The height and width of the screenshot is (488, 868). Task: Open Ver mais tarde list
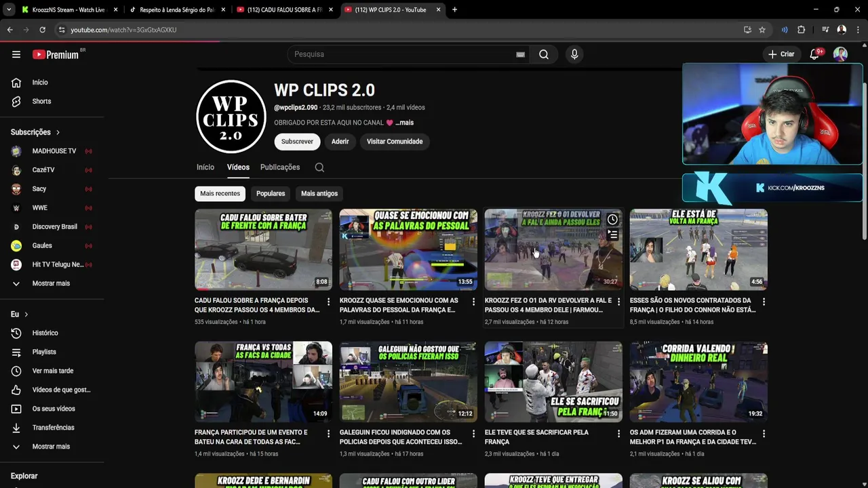coord(52,371)
